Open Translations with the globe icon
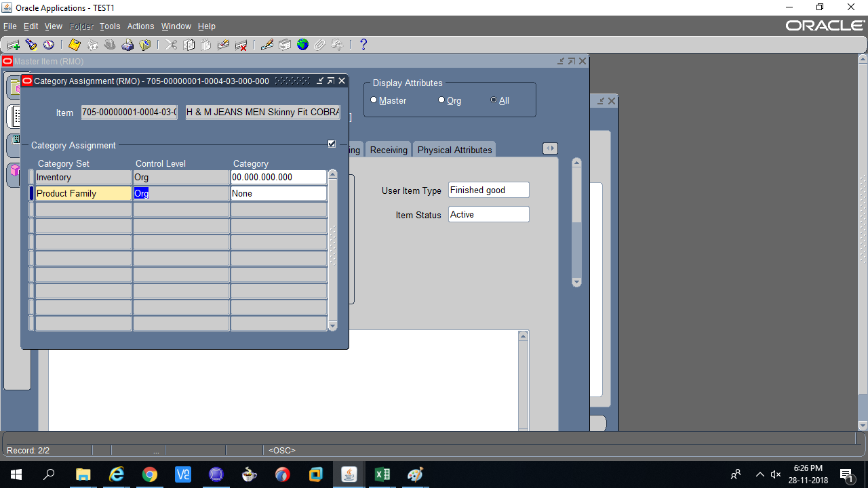Viewport: 868px width, 488px height. coord(302,44)
